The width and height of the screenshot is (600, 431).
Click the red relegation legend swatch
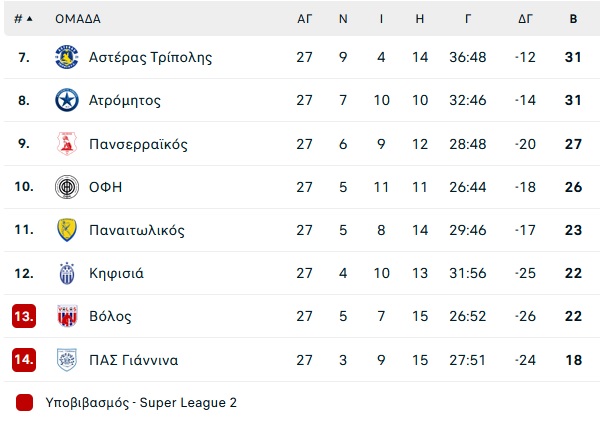24,403
